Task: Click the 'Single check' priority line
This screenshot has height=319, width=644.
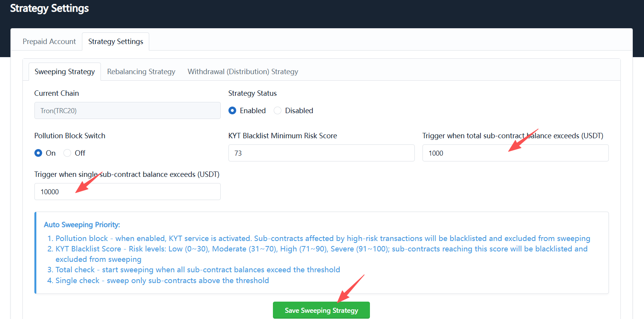Action: tap(162, 280)
